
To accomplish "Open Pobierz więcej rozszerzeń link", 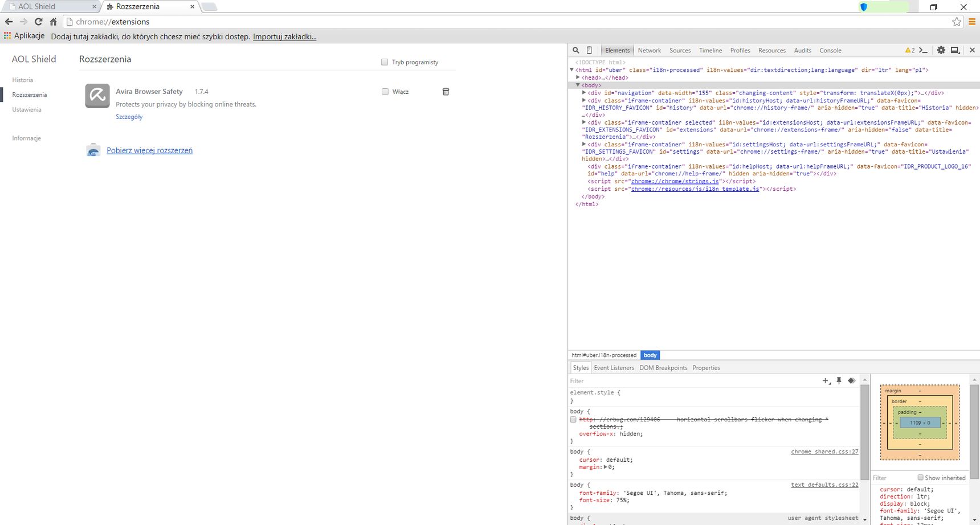I will (x=149, y=150).
